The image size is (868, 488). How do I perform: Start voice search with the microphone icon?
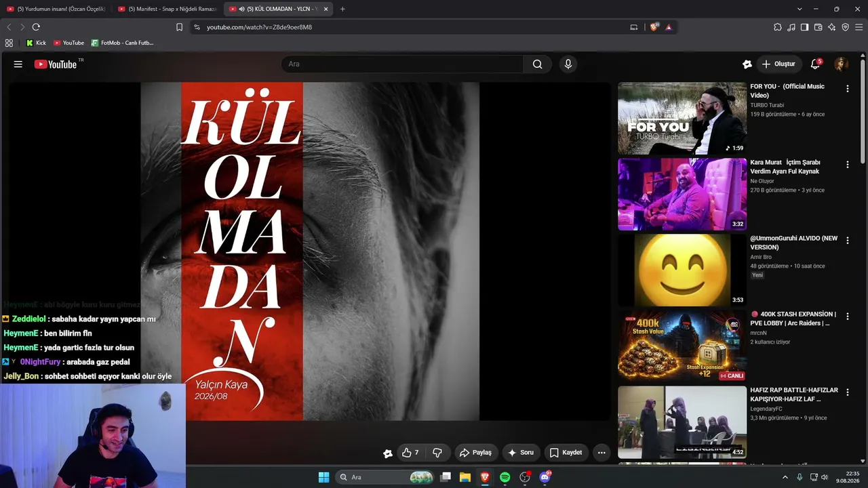(568, 64)
